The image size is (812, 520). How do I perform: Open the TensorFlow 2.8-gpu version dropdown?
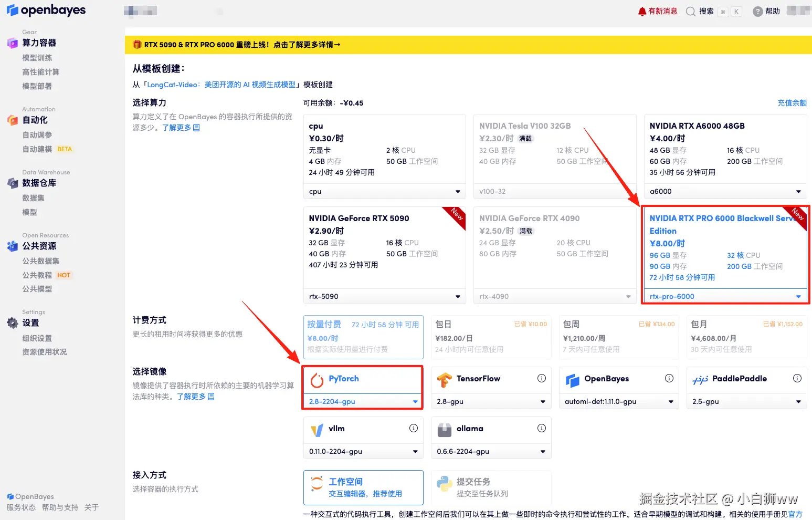[x=491, y=402]
